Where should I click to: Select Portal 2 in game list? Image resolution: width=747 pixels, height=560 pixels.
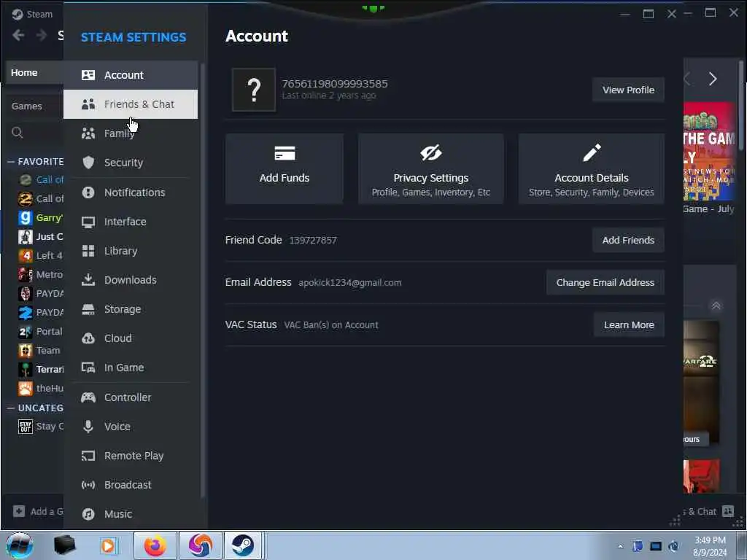[41, 332]
